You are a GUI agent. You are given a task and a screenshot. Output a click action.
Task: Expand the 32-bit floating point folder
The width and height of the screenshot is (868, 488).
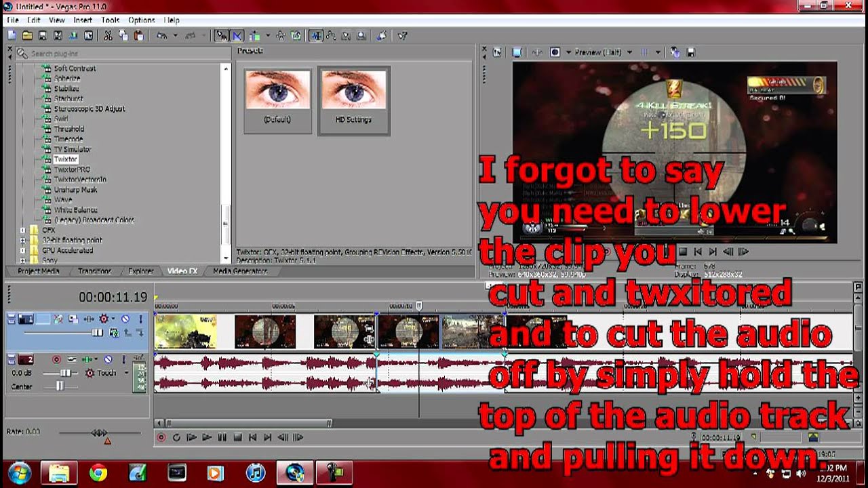[23, 241]
